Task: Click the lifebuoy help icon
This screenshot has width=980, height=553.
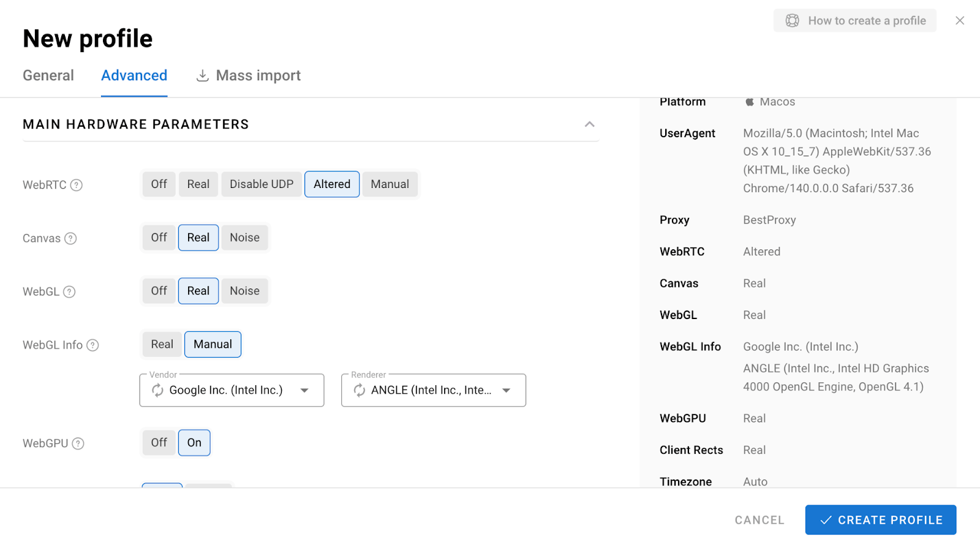Action: point(792,21)
